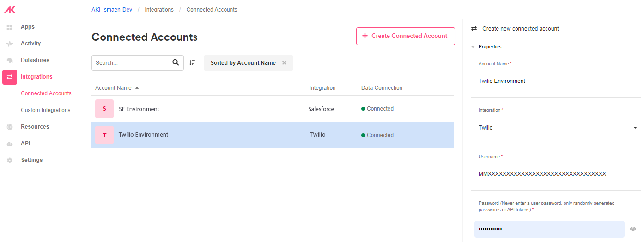The height and width of the screenshot is (242, 644).
Task: Open the AKI-Ismaen-Dev breadcrumb link
Action: tap(112, 10)
